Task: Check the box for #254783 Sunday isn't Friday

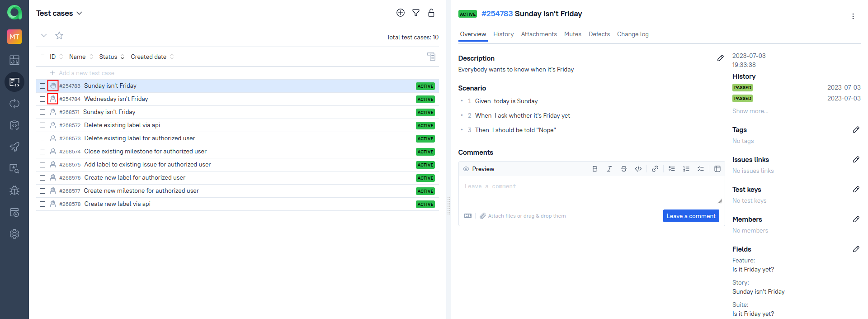Action: 42,86
